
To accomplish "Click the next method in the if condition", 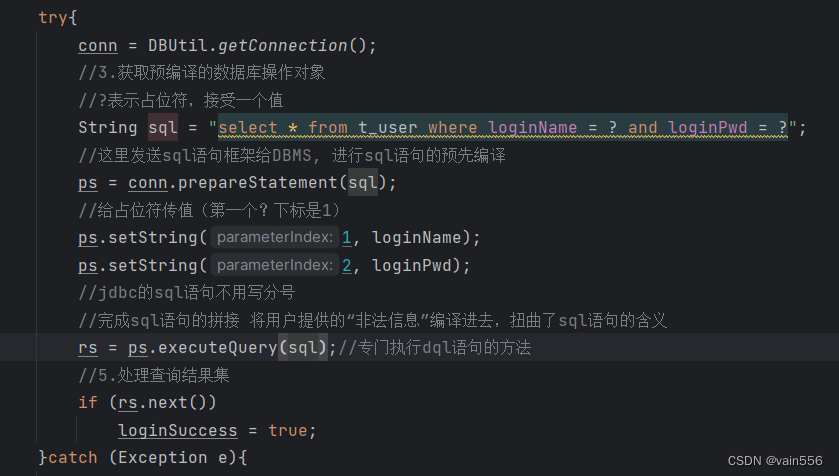I will (177, 402).
